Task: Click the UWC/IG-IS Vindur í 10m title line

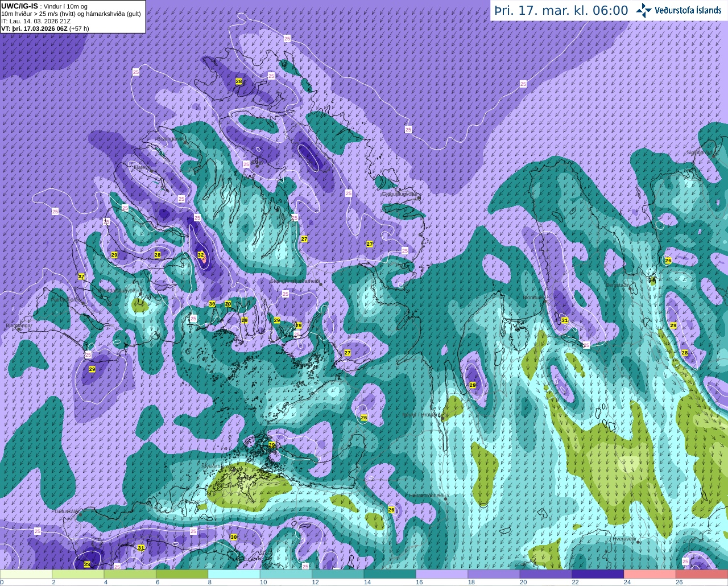Action: tap(44, 6)
